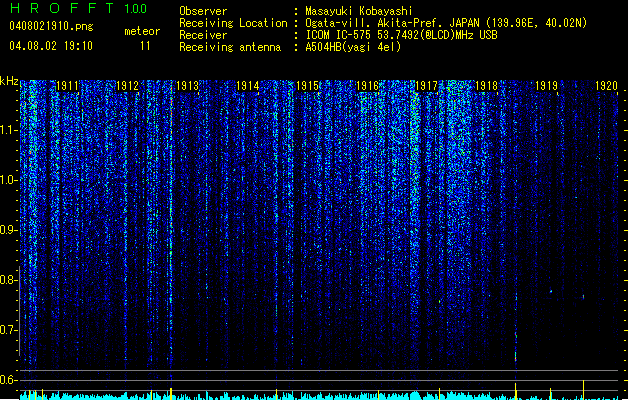Click the date stamp 04.08.02 19:10
Image resolution: width=629 pixels, height=400 pixels.
click(51, 46)
